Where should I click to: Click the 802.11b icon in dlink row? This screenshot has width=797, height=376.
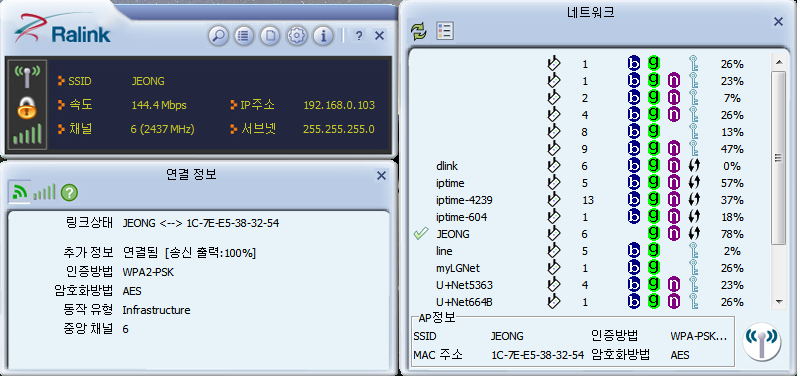[633, 166]
